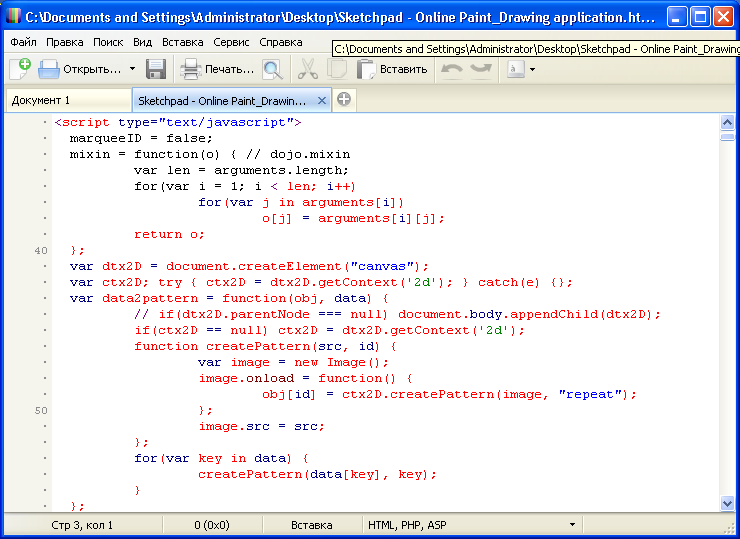The image size is (740, 539).
Task: Click the cut scissors icon
Action: 308,69
